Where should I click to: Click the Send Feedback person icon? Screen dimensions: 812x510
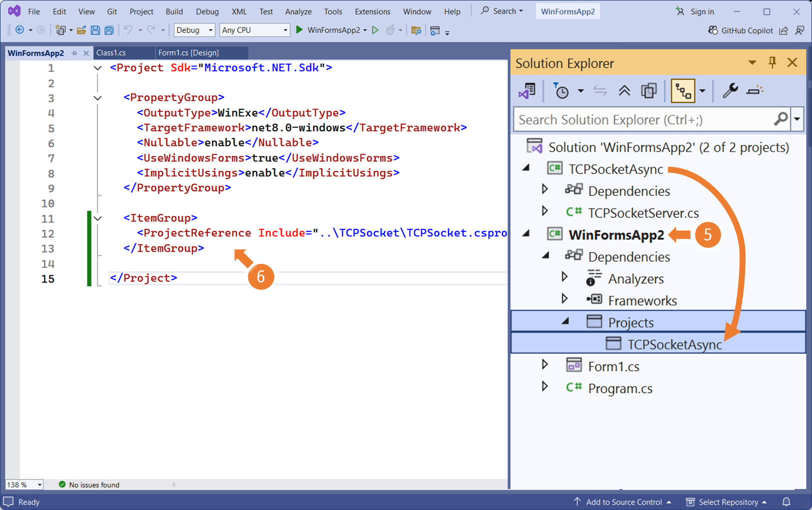point(800,30)
